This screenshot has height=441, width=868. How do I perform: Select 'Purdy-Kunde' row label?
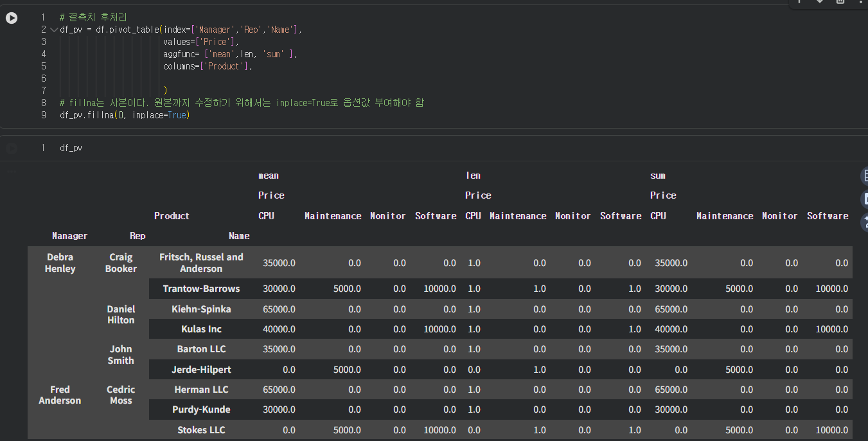201,410
